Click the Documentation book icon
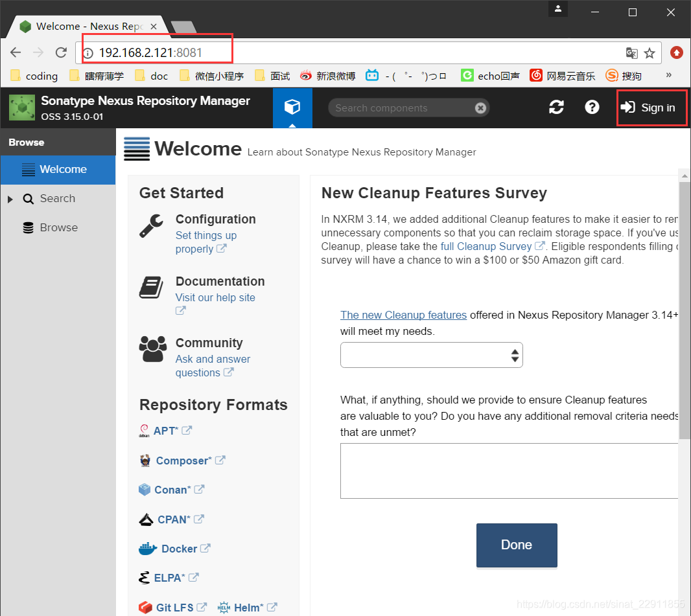 152,288
